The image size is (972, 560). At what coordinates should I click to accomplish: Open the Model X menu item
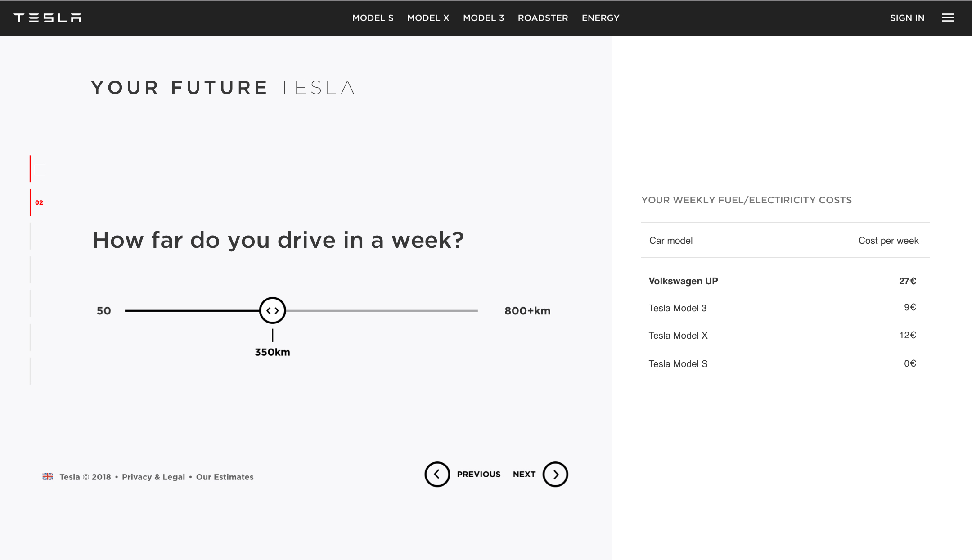click(x=428, y=18)
